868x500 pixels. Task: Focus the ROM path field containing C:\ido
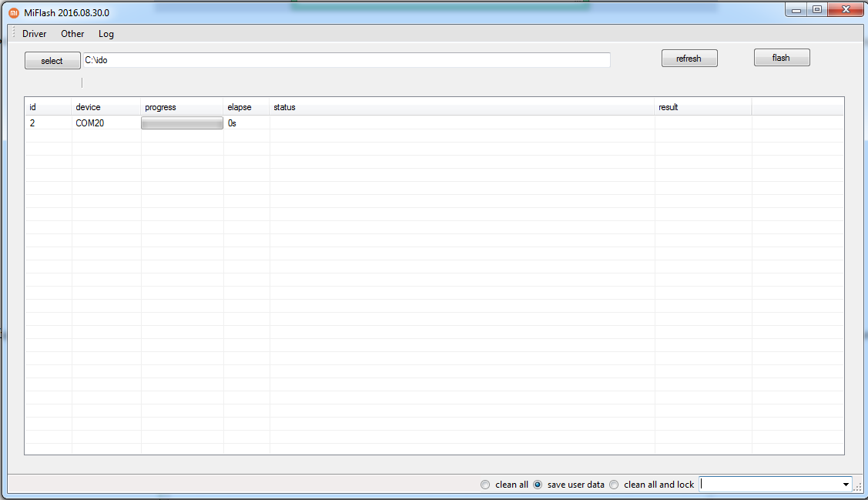point(347,60)
